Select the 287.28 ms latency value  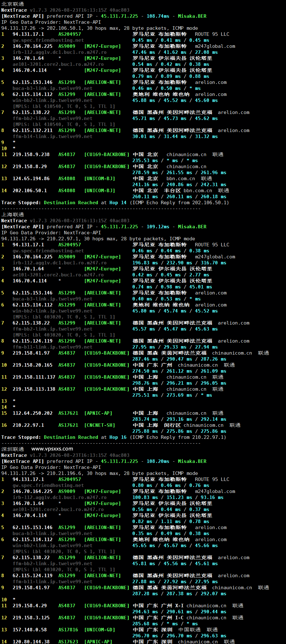point(145,594)
